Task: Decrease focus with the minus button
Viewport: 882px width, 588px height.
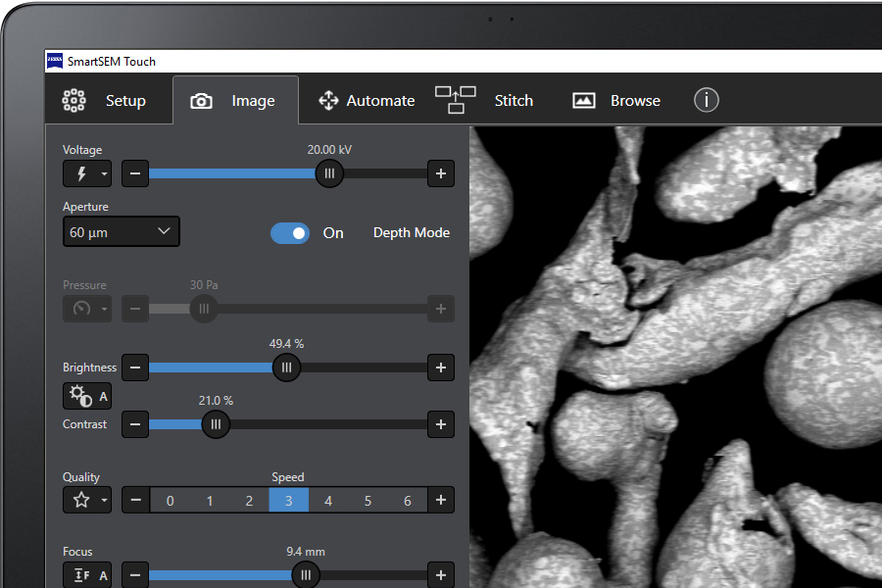Action: (135, 574)
